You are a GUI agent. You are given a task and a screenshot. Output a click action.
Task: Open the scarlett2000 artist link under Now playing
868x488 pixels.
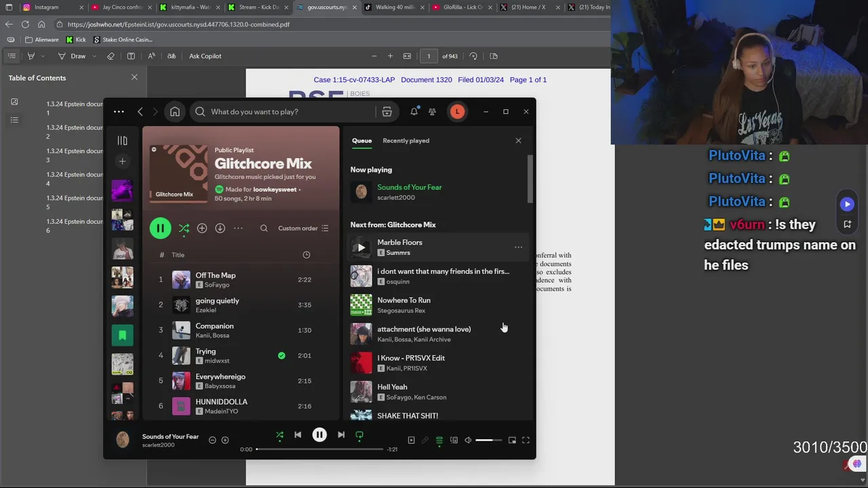click(x=396, y=198)
